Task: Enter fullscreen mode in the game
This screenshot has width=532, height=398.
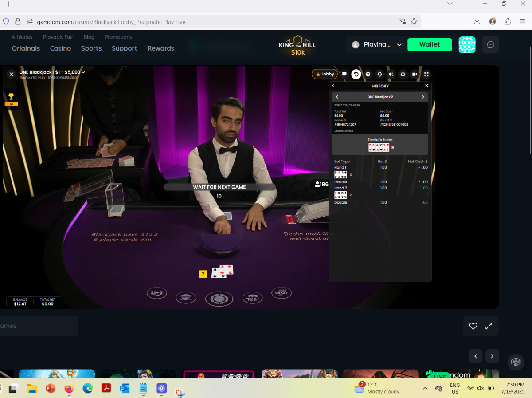Action: coord(426,74)
